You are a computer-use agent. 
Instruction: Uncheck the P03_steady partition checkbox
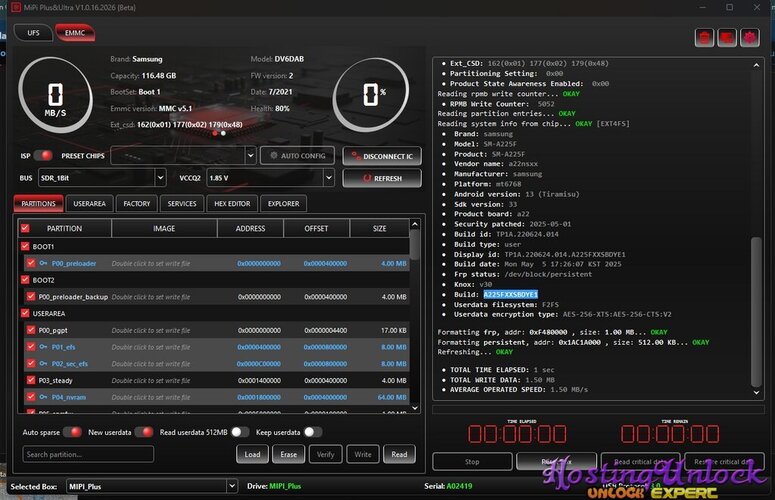coord(31,380)
